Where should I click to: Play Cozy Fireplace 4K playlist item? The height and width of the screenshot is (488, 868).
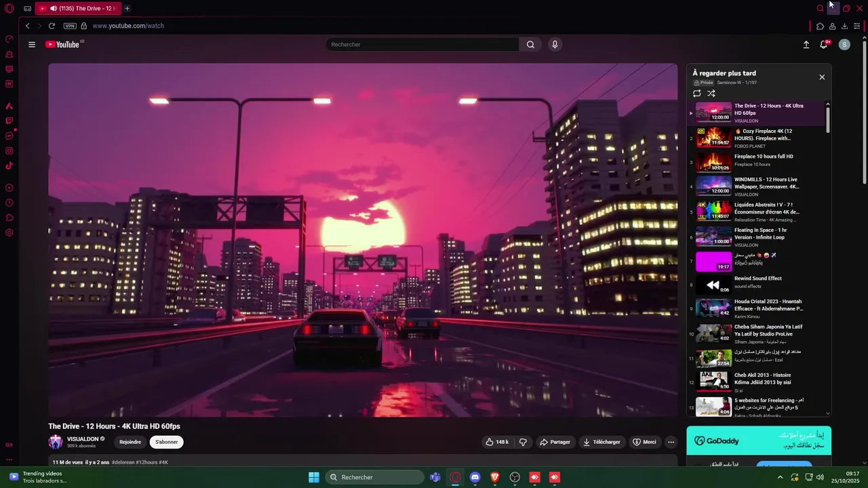[x=757, y=138]
